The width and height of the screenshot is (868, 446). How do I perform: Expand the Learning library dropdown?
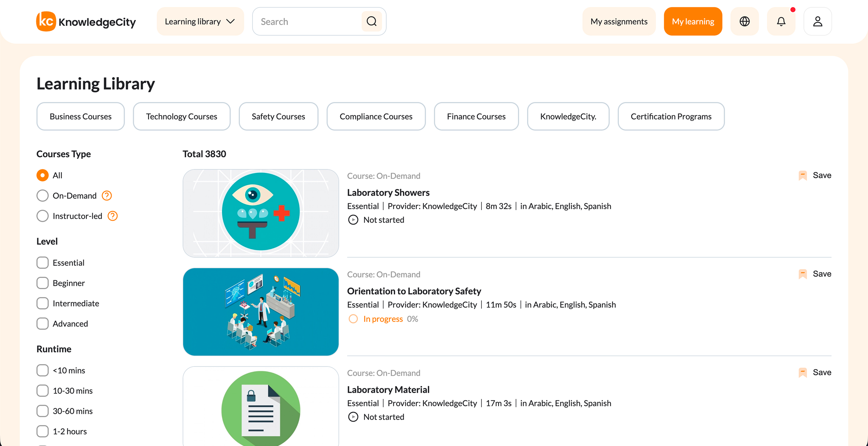(200, 21)
